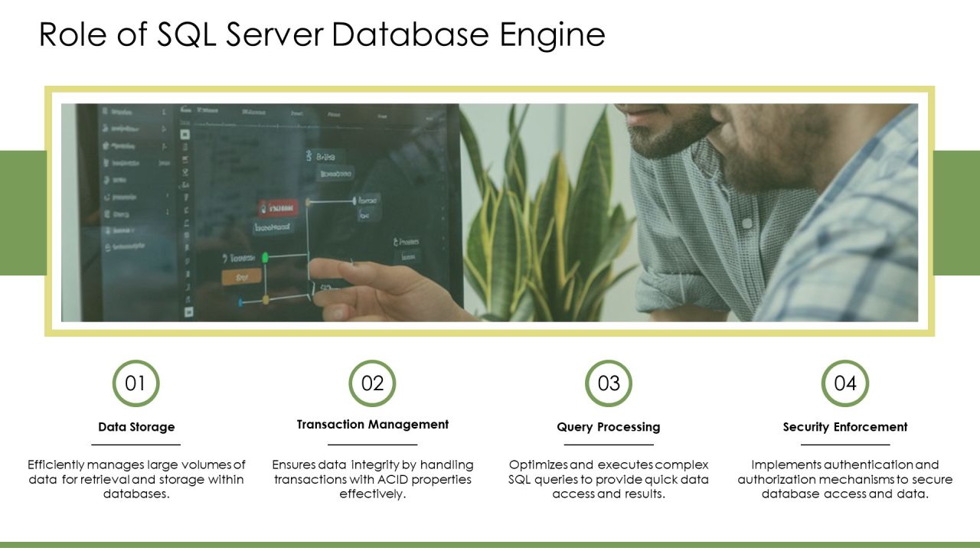This screenshot has width=980, height=551.
Task: Click the paragraph starting 'Implements authentication'
Action: (x=845, y=479)
